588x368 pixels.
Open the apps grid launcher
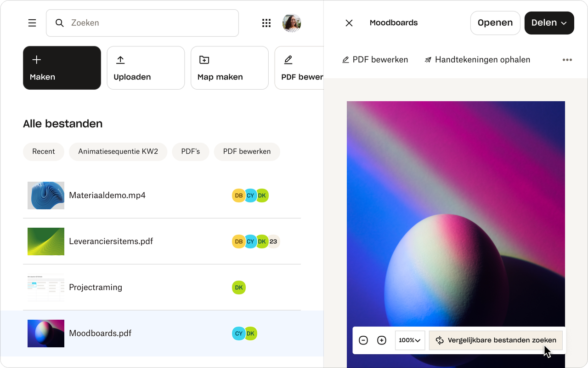coord(266,23)
